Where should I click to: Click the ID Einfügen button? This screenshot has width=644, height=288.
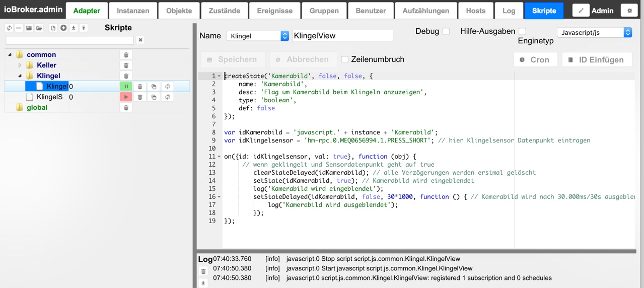[596, 59]
